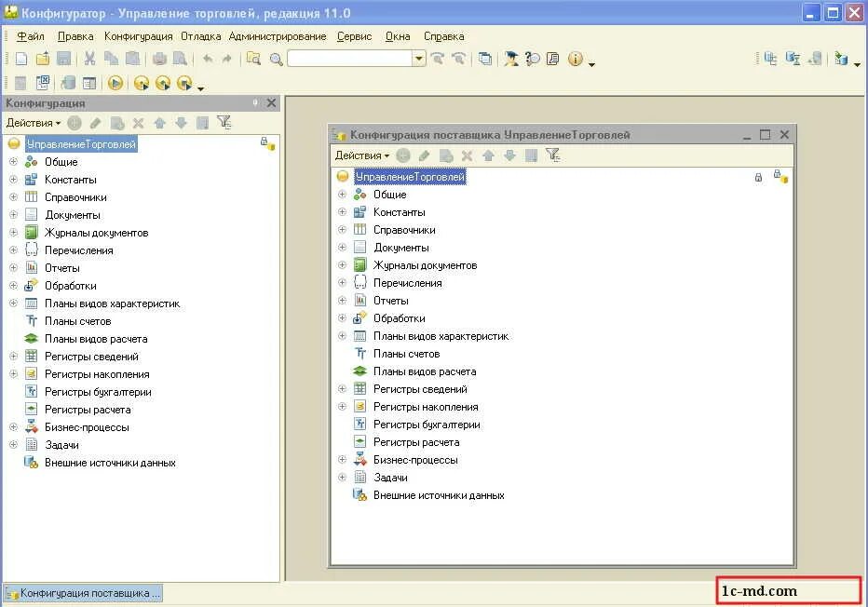Viewport: 868px width, 607px height.
Task: Click Filter icon in Конфигурация panel
Action: (x=224, y=122)
